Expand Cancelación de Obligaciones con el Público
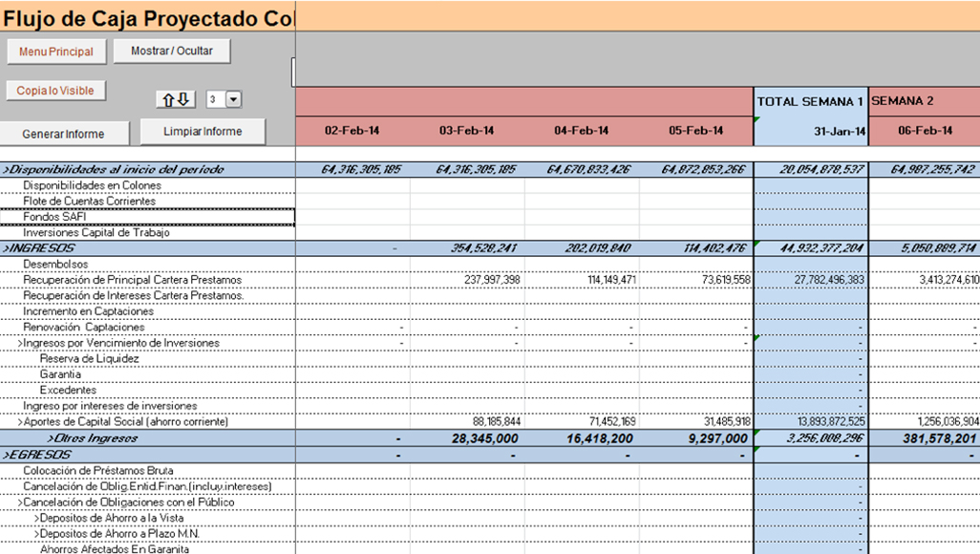 [x=126, y=502]
